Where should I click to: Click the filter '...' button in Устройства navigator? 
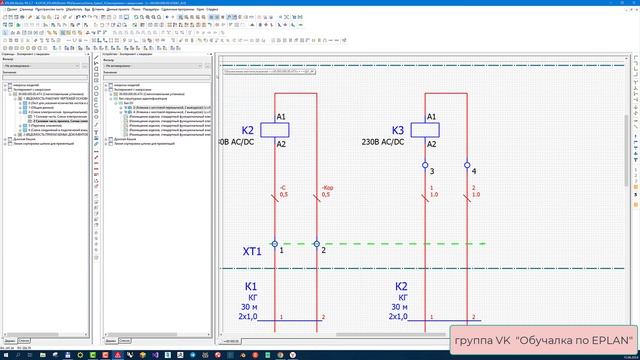[x=207, y=66]
